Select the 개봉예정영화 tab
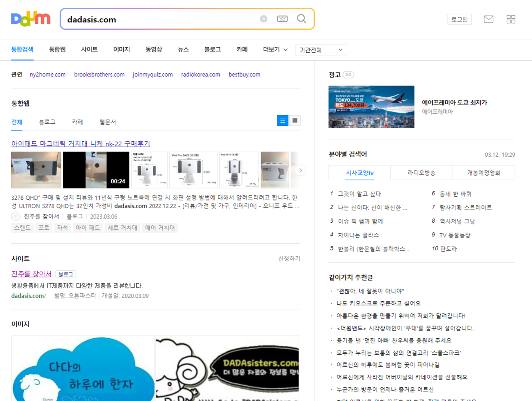 (484, 173)
